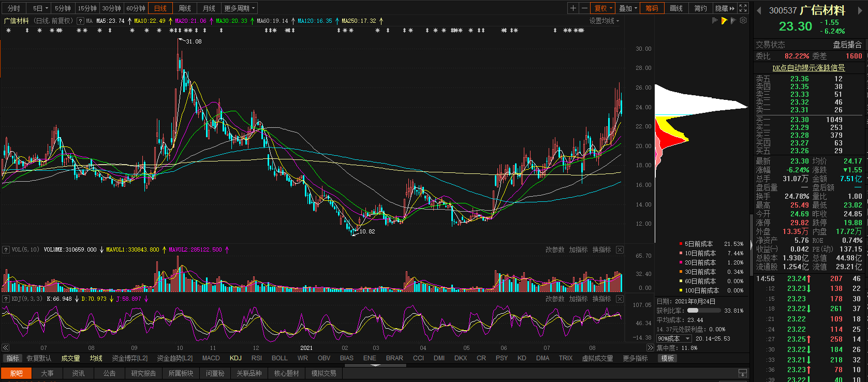The image size is (868, 382).
Task: Open the 核心题材 tab
Action: [x=286, y=373]
